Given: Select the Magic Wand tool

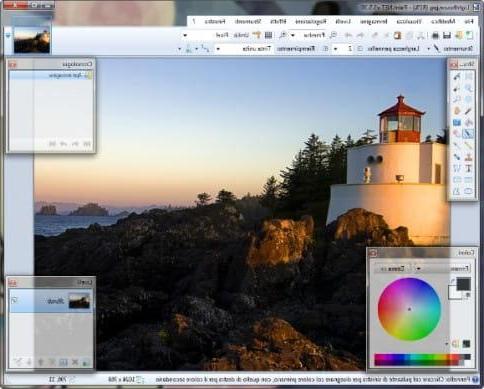Looking at the screenshot, I should pyautogui.click(x=468, y=111).
